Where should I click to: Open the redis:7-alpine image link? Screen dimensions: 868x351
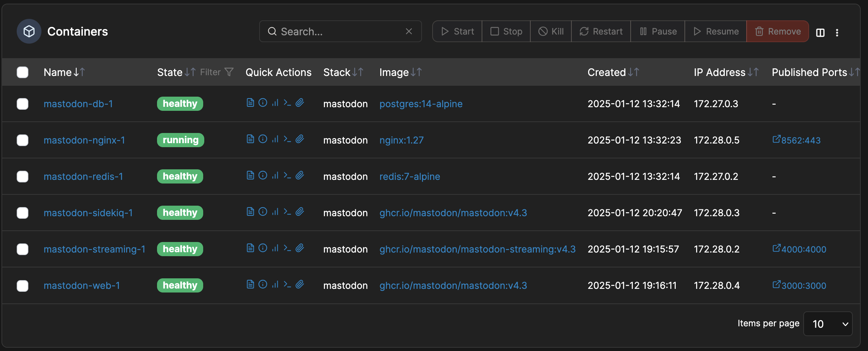pos(410,177)
